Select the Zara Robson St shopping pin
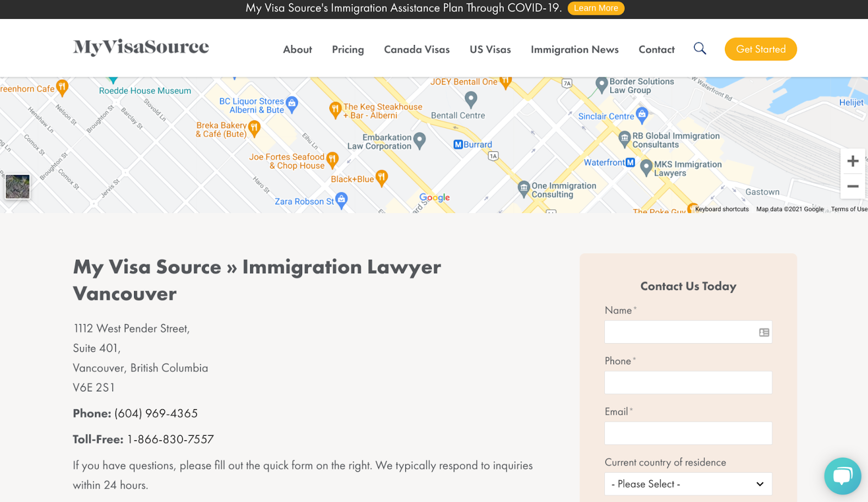868x502 pixels. pyautogui.click(x=341, y=200)
